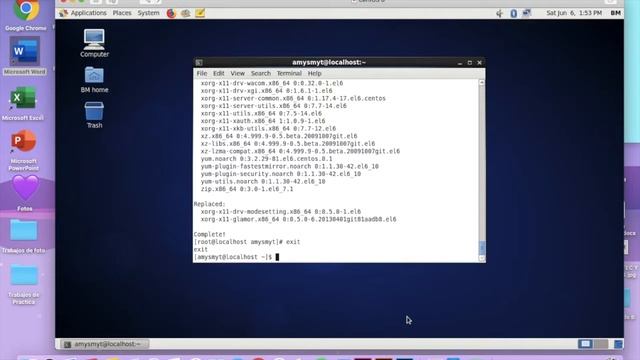
Task: Open the terminal View menu
Action: [x=238, y=73]
